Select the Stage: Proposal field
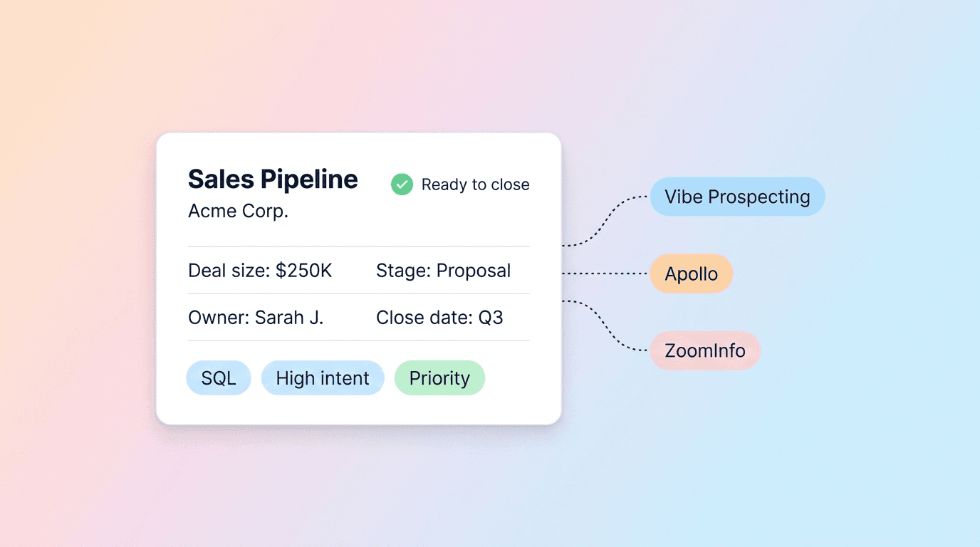The height and width of the screenshot is (547, 980). click(443, 271)
